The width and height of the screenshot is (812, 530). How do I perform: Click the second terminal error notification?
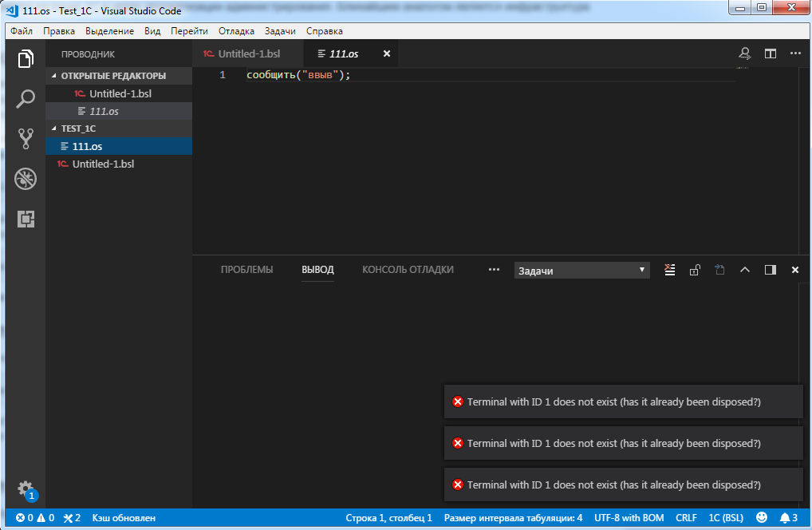click(x=624, y=443)
